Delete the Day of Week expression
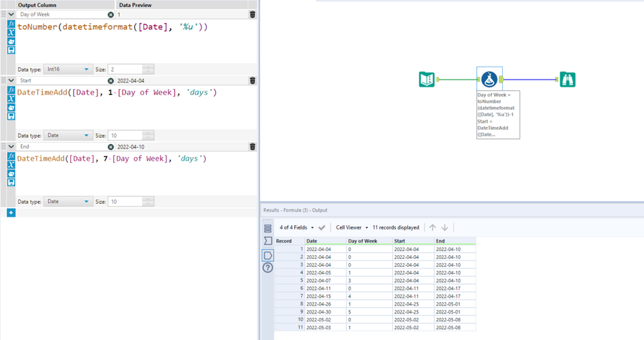This screenshot has width=644, height=340. click(x=252, y=14)
